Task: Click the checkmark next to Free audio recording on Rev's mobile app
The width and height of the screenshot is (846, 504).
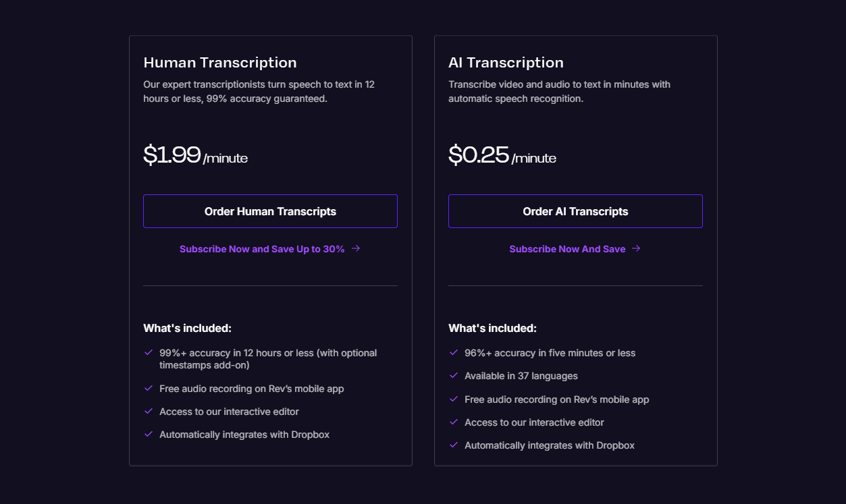Action: (148, 389)
